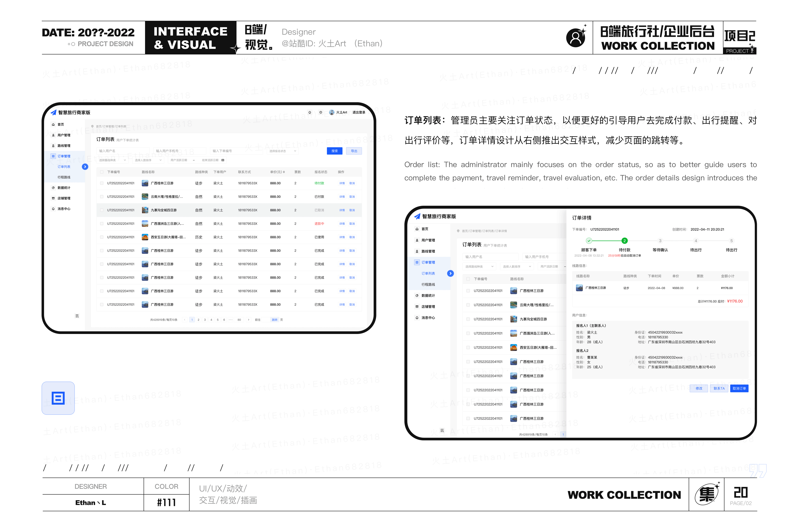Click the blue 搜索 search button
This screenshot has height=532, width=798.
(x=335, y=151)
